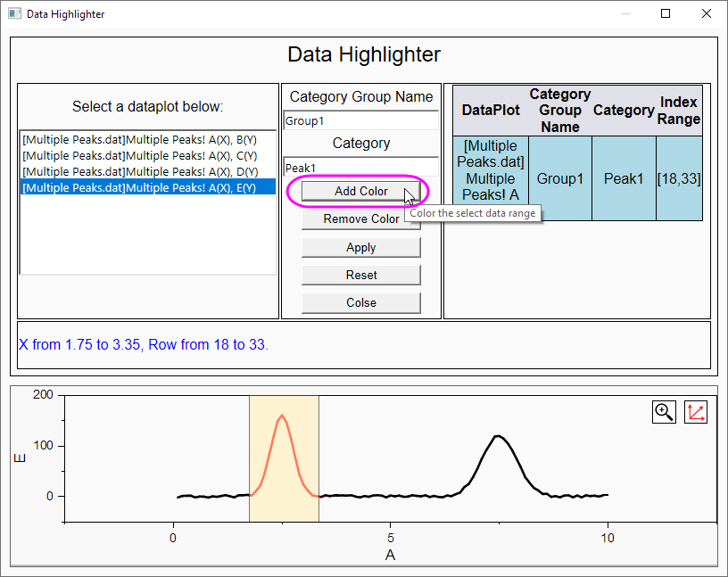
Task: Select the Peak1 cell in the summary table
Action: pyautogui.click(x=623, y=178)
